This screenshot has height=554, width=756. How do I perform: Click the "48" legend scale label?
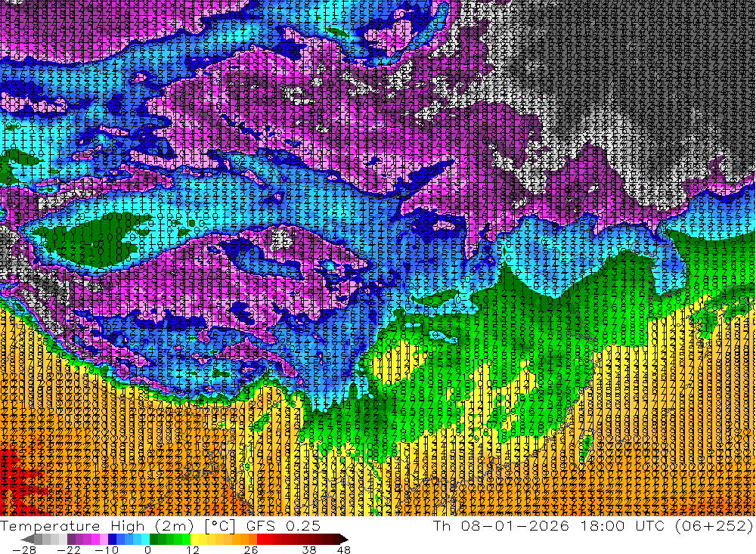point(343,550)
